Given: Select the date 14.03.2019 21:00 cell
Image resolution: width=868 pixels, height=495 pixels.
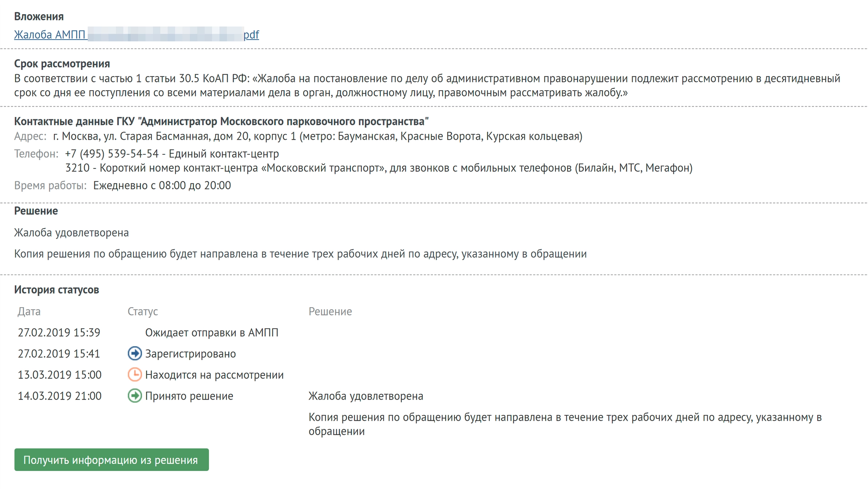Looking at the screenshot, I should 60,396.
